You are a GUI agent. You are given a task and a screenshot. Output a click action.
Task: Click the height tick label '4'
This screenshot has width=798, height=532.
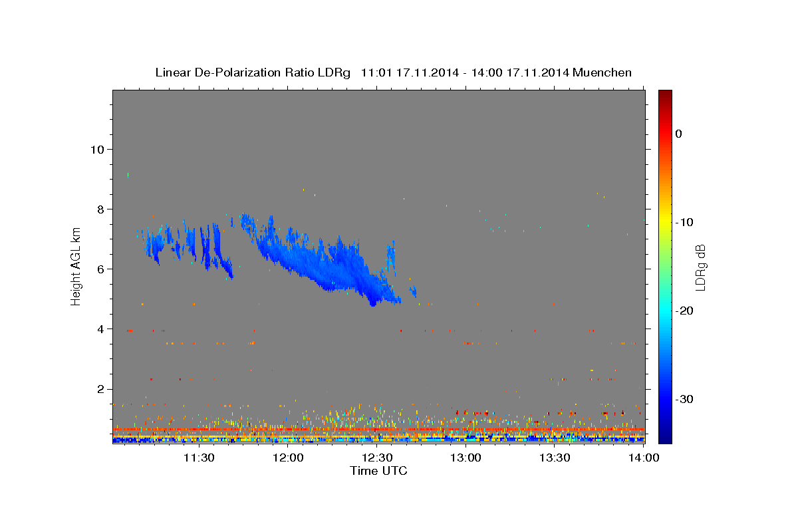100,329
